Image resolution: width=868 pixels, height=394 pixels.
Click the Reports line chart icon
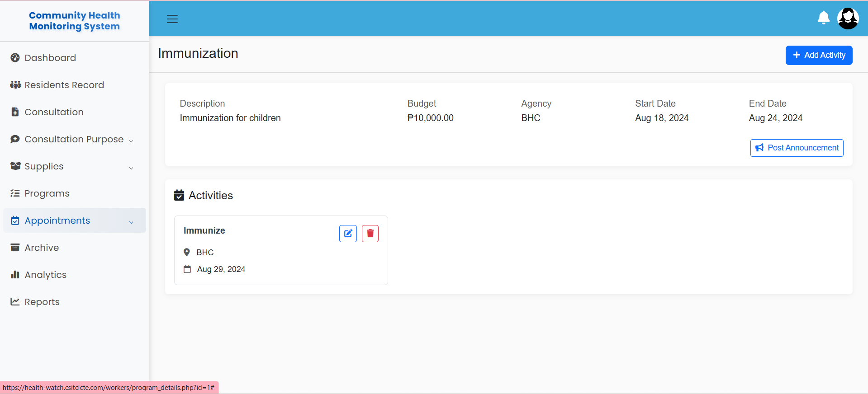click(15, 302)
